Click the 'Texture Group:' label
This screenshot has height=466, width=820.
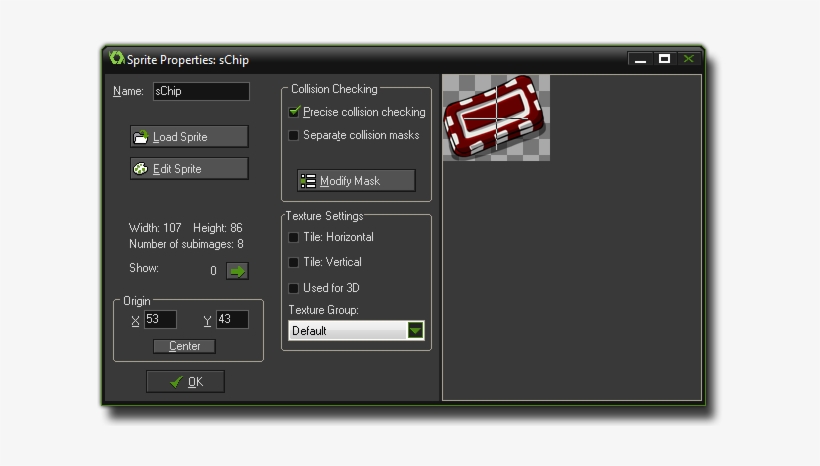pos(323,310)
